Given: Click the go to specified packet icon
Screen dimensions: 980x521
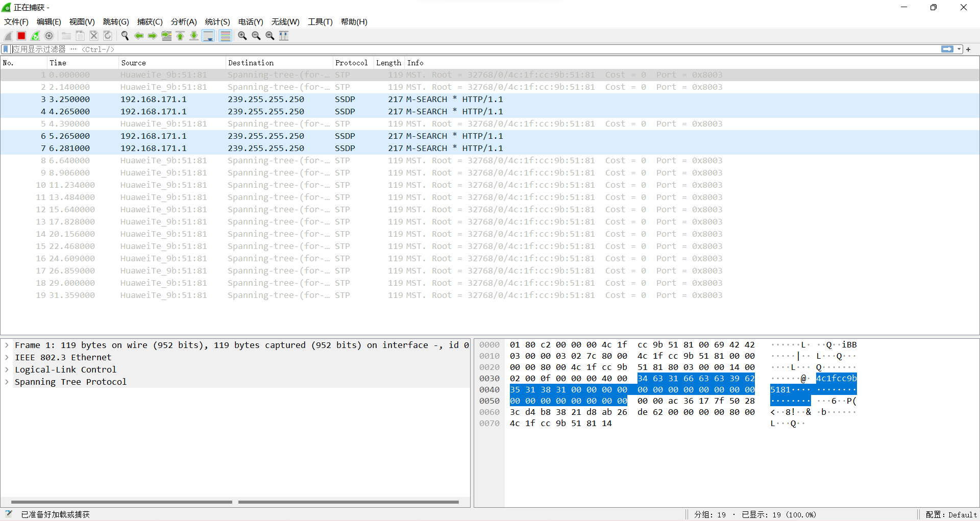Looking at the screenshot, I should coord(166,36).
